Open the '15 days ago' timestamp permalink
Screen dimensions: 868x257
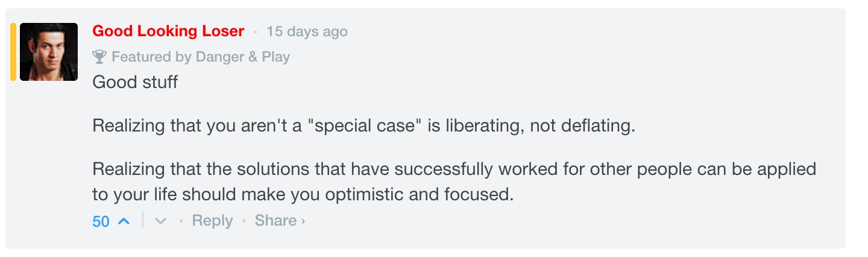pyautogui.click(x=307, y=31)
